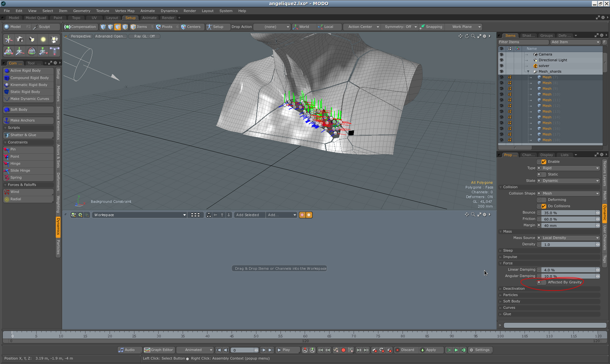The image size is (610, 364).
Task: Go to first frame in transport
Action: pos(218,350)
